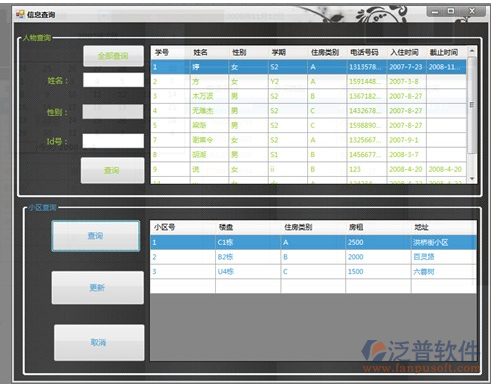Click scroll down arrow in person table
Image resolution: width=491 pixels, height=384 pixels.
[x=472, y=179]
